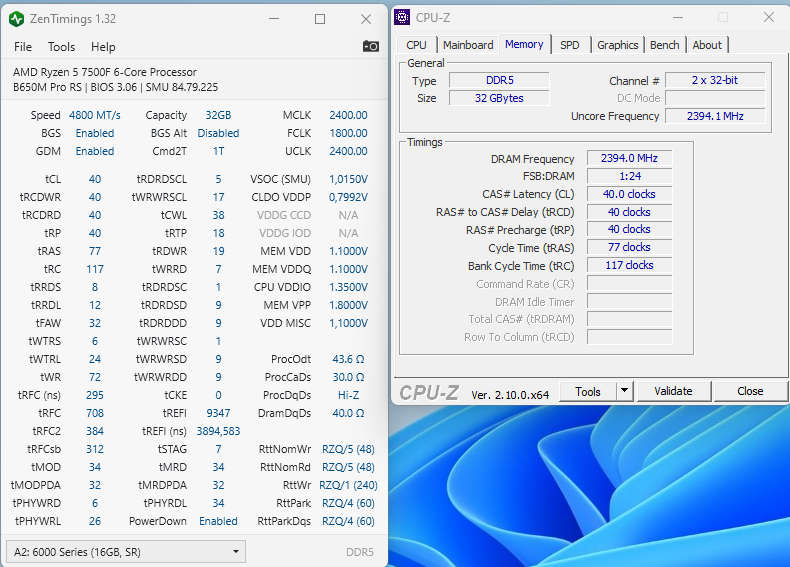Click the CPU VDDIO value 1.3500V
The image size is (790, 567).
348,287
